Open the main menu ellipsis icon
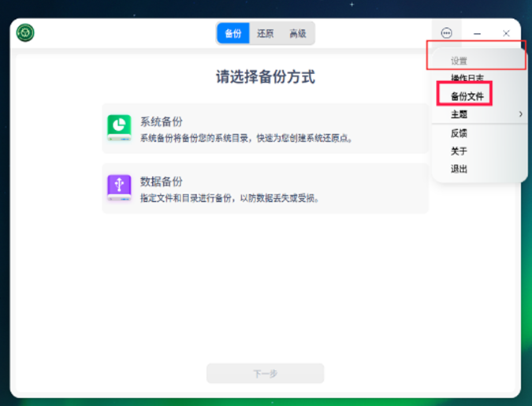 (x=446, y=33)
